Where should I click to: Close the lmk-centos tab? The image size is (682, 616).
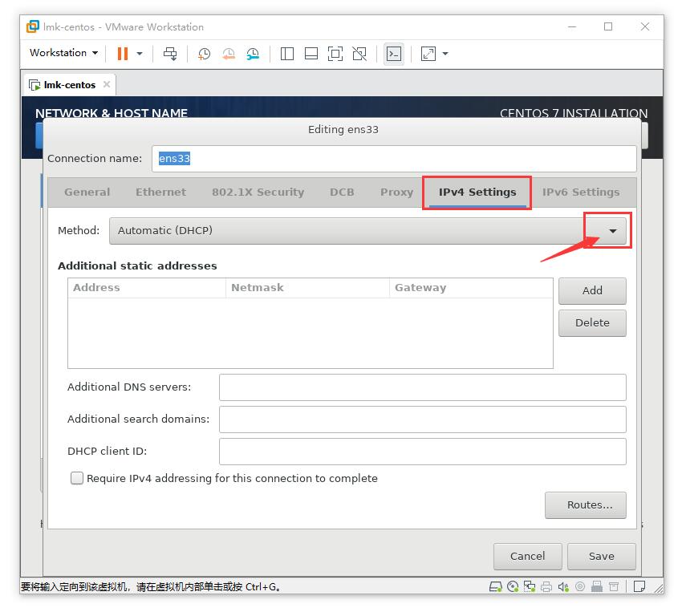(x=107, y=84)
